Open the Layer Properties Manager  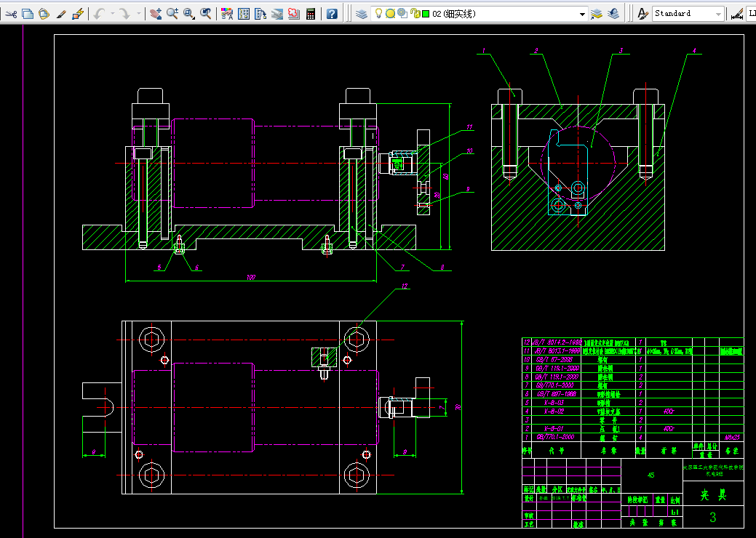pos(361,14)
